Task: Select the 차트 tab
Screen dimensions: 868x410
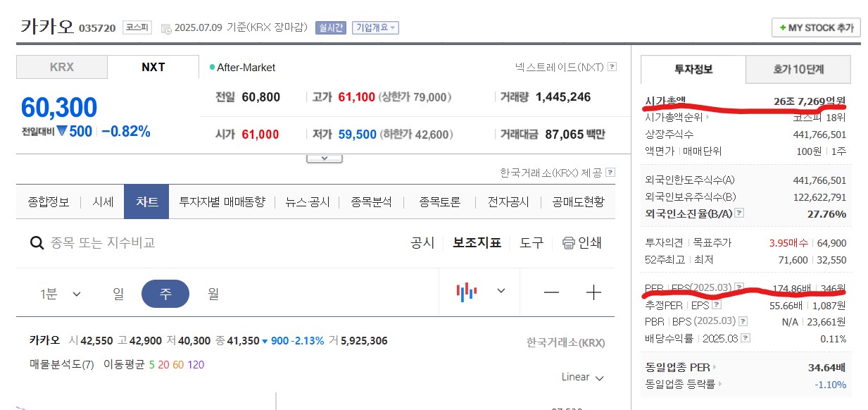Action: pos(146,202)
